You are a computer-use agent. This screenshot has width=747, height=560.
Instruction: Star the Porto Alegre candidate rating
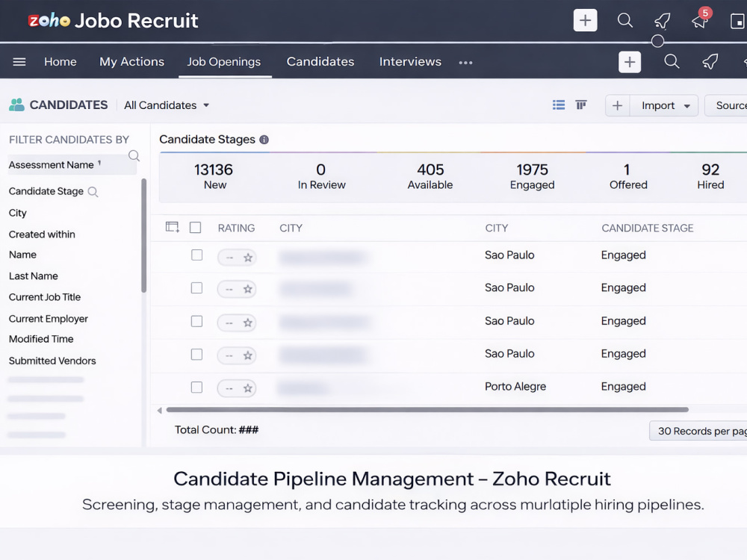248,388
